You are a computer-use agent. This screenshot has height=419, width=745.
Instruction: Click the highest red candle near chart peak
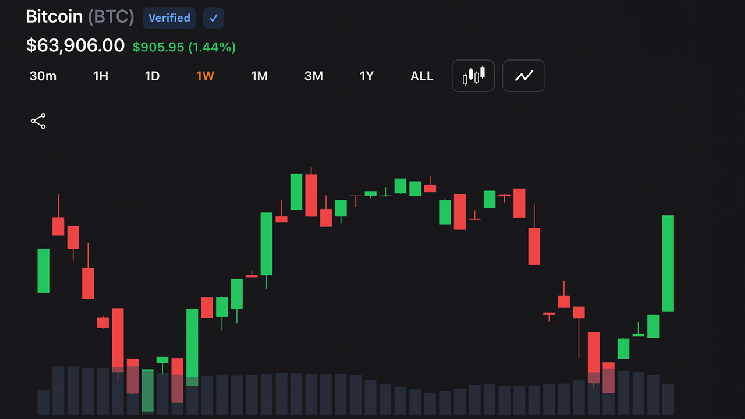point(311,195)
